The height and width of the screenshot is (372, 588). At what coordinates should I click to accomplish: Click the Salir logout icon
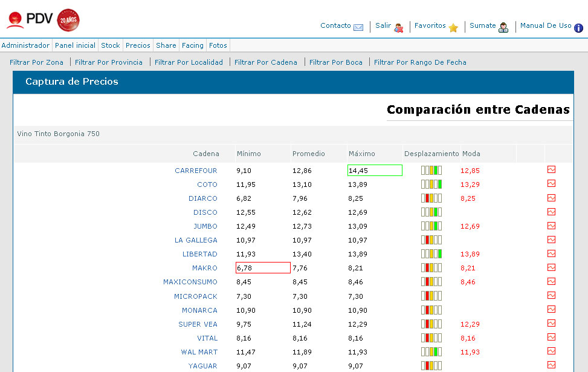tap(399, 28)
